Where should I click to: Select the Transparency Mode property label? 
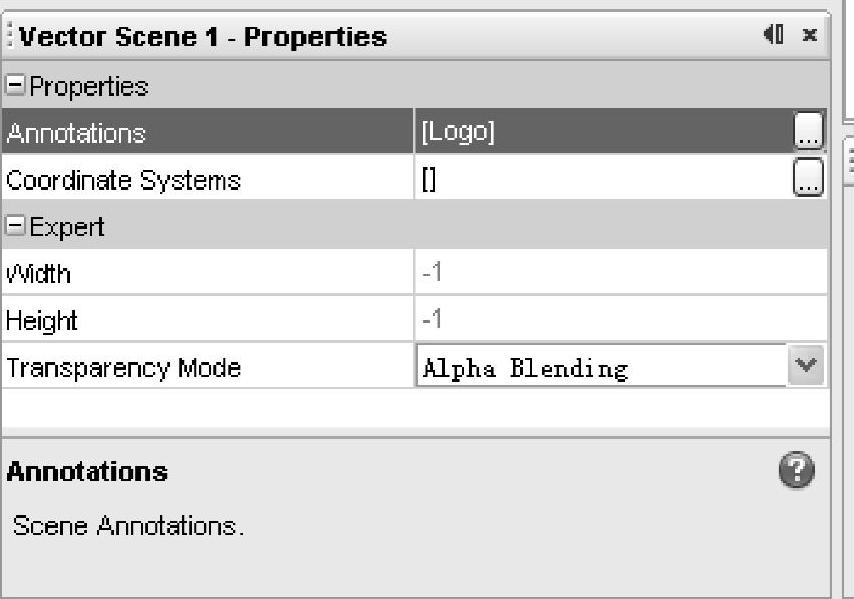(x=124, y=368)
